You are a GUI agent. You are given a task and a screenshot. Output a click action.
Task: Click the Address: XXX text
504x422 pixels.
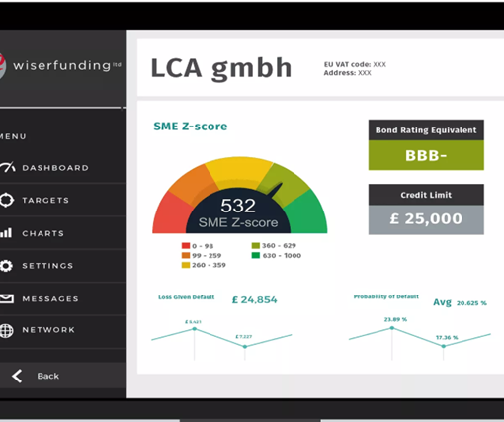pyautogui.click(x=347, y=73)
